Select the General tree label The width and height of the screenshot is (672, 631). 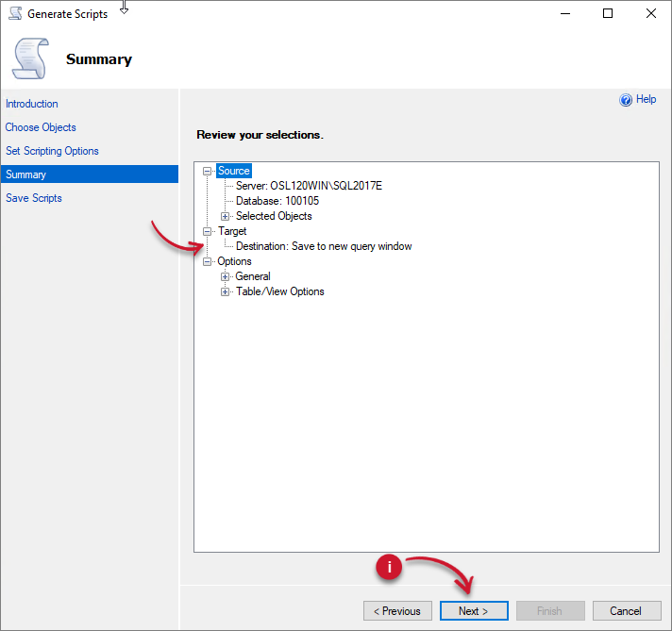pyautogui.click(x=252, y=276)
